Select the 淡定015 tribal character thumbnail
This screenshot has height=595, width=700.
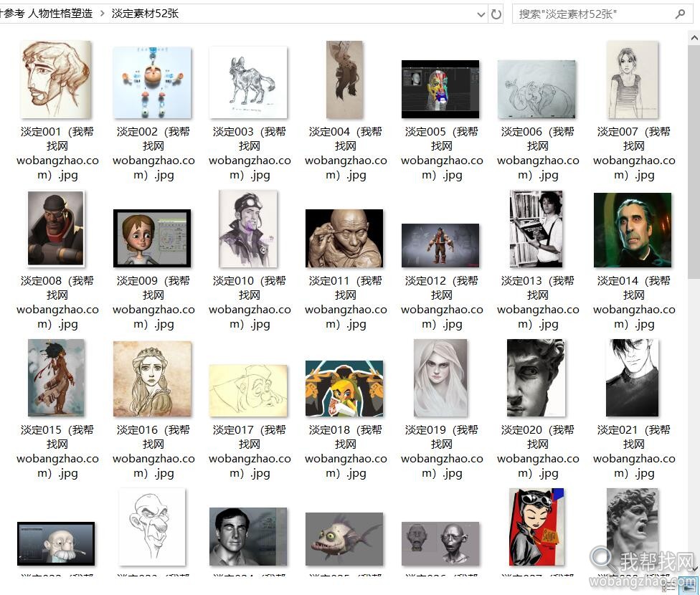[56, 378]
